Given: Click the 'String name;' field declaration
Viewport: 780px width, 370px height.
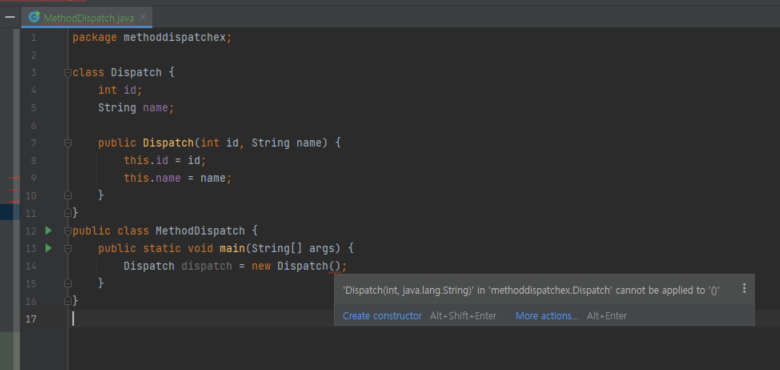Looking at the screenshot, I should coord(136,108).
